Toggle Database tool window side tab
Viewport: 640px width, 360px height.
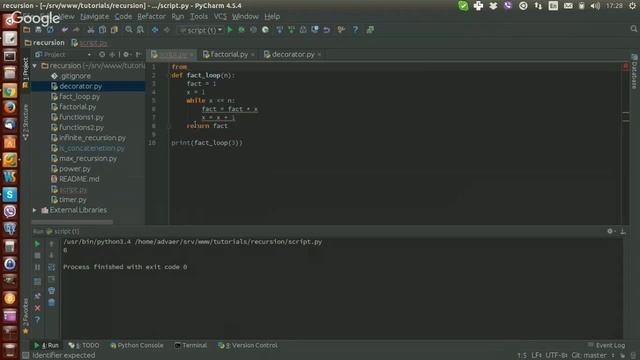coord(634,72)
